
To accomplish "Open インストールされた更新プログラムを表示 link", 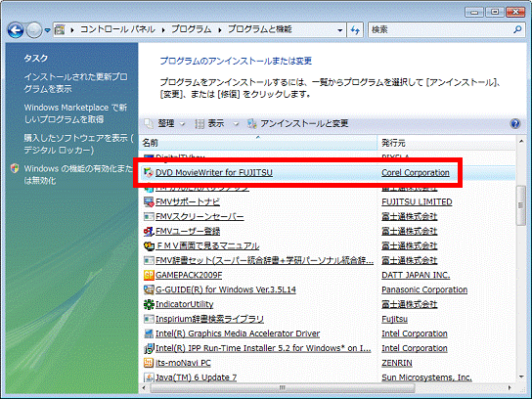I will pos(75,83).
